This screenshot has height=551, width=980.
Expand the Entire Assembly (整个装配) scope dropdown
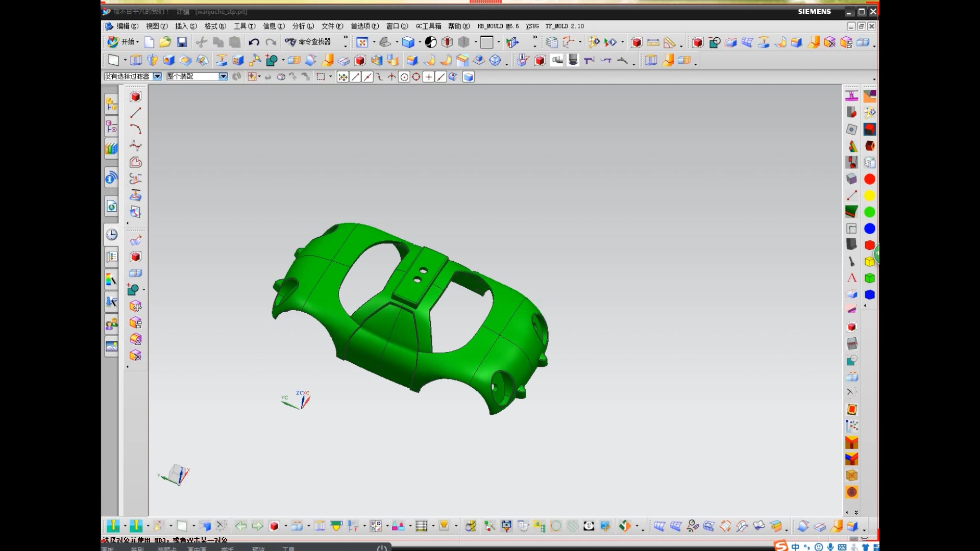(x=223, y=77)
